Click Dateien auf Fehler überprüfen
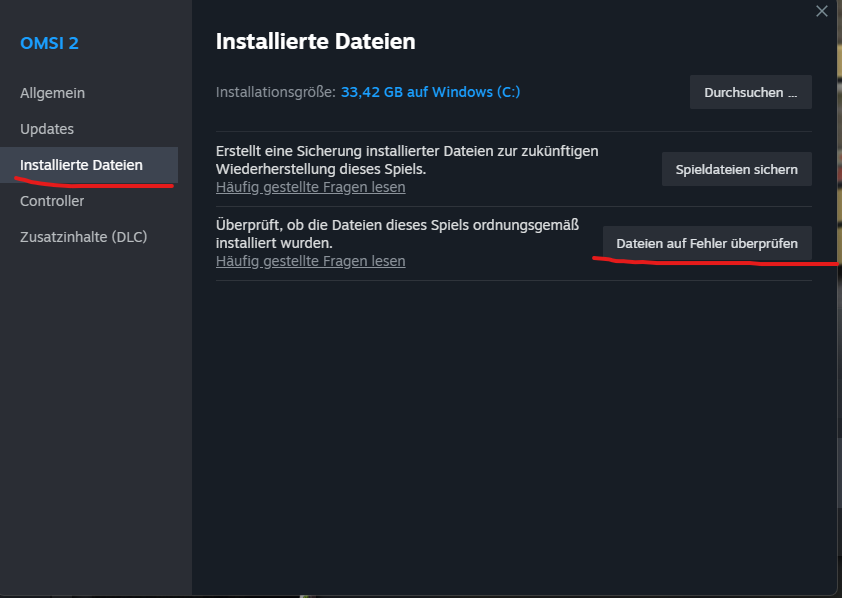The height and width of the screenshot is (598, 842). click(707, 243)
